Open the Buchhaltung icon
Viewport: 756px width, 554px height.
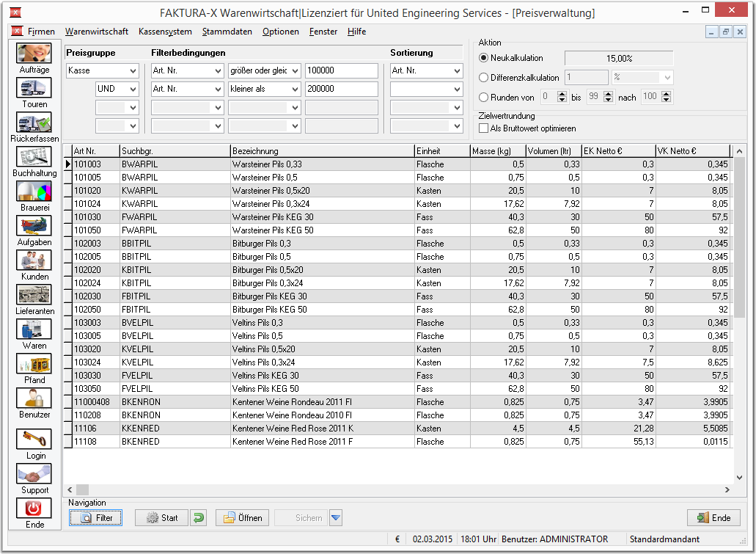(34, 156)
